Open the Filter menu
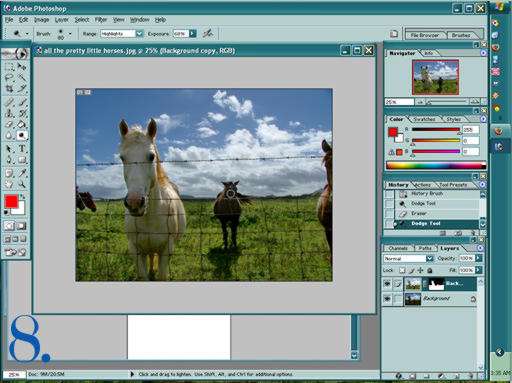The width and height of the screenshot is (512, 383). [x=101, y=20]
